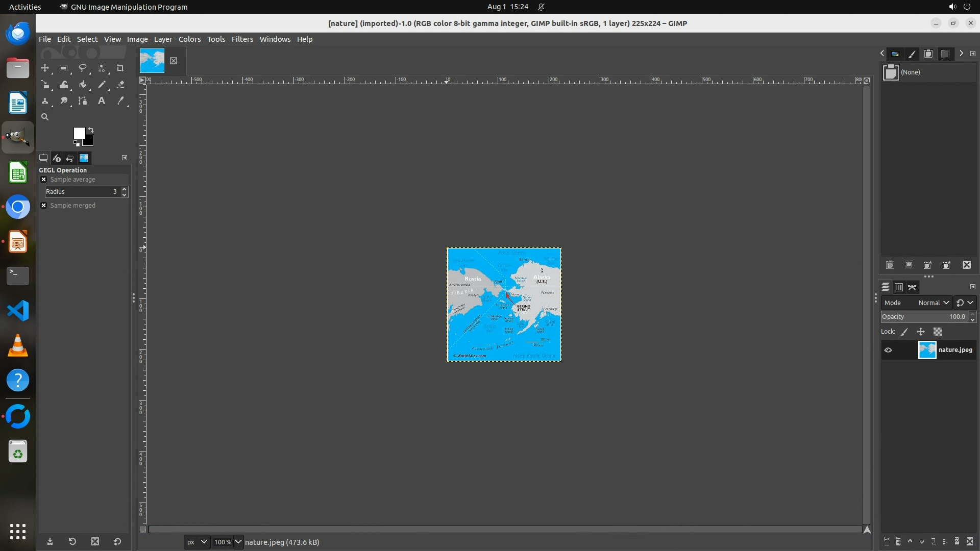Open the layer Mode Normal dropdown

click(934, 303)
